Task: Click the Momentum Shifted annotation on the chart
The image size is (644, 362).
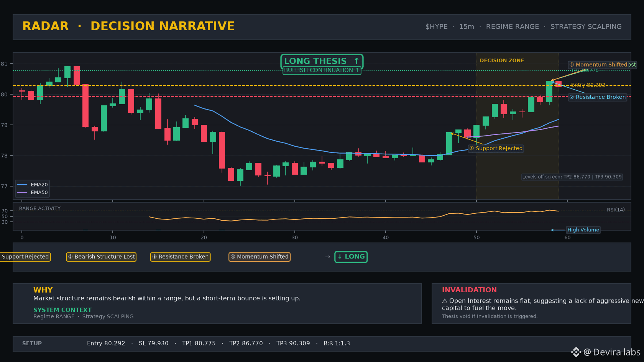Action: 598,65
